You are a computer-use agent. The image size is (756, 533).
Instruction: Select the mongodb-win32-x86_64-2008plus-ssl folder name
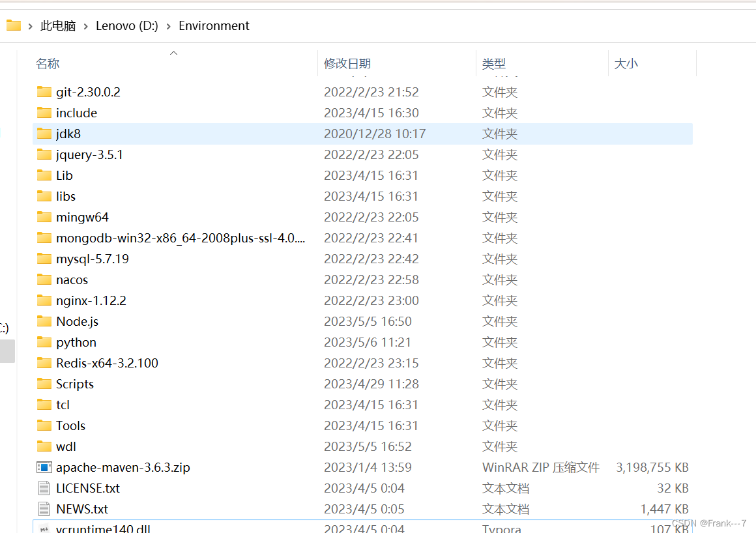pyautogui.click(x=181, y=238)
